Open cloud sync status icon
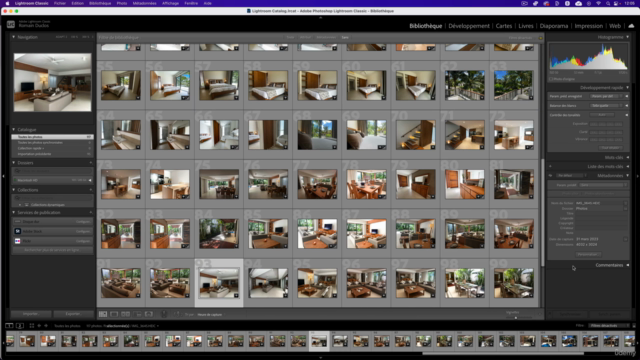This screenshot has height=360, width=640. point(631,26)
